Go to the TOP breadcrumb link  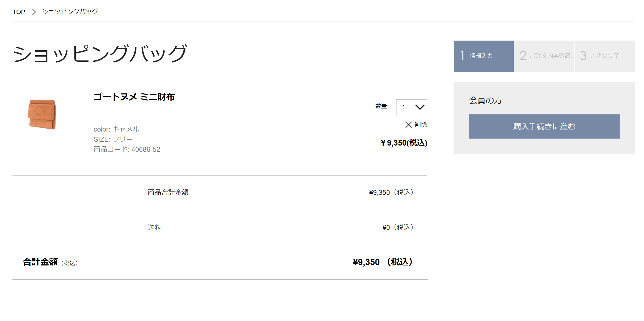19,12
